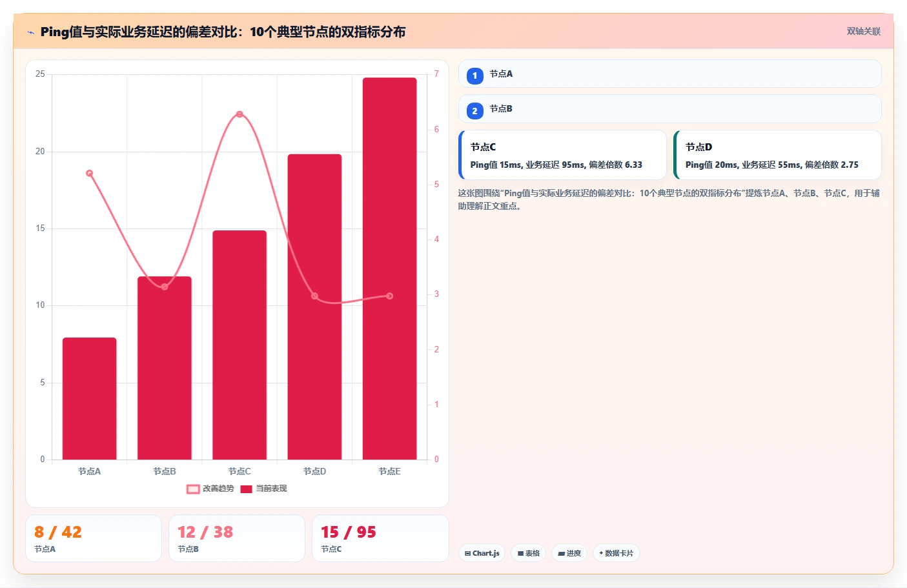Click the trend line peak point above 节点C
Image resolution: width=907 pixels, height=588 pixels.
pyautogui.click(x=239, y=114)
